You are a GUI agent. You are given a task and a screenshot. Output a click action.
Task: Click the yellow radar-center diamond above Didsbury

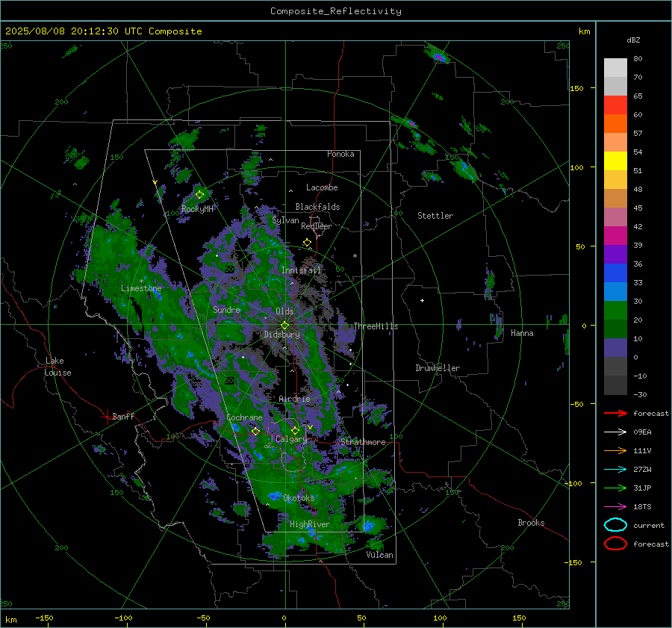[284, 326]
